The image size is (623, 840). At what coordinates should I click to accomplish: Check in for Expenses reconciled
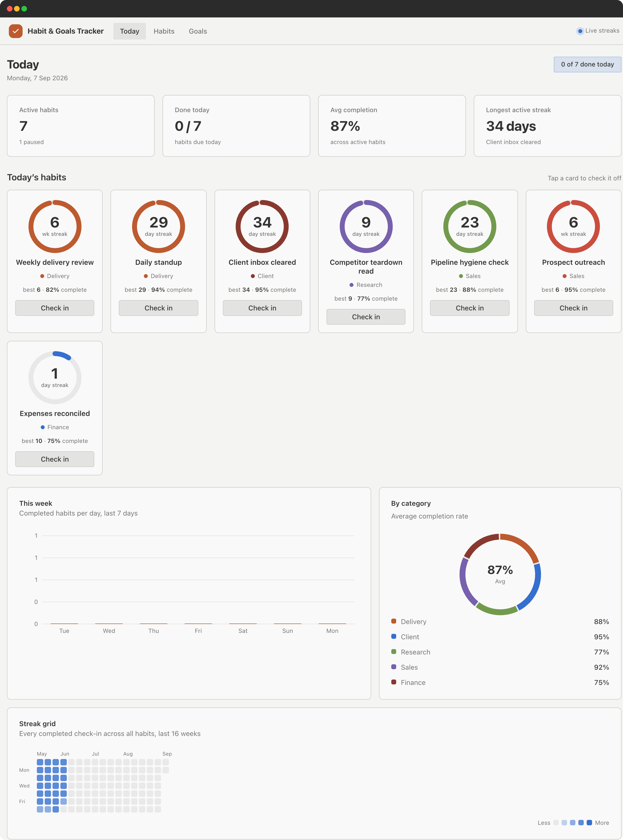tap(55, 459)
